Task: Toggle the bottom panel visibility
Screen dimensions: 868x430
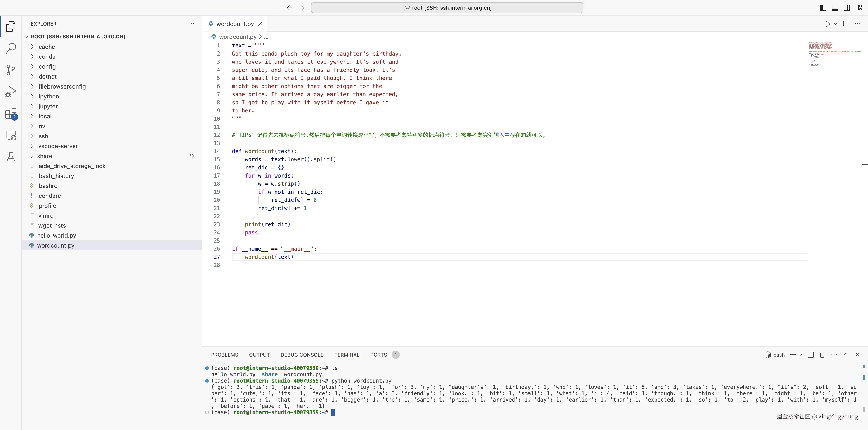Action: pyautogui.click(x=835, y=8)
